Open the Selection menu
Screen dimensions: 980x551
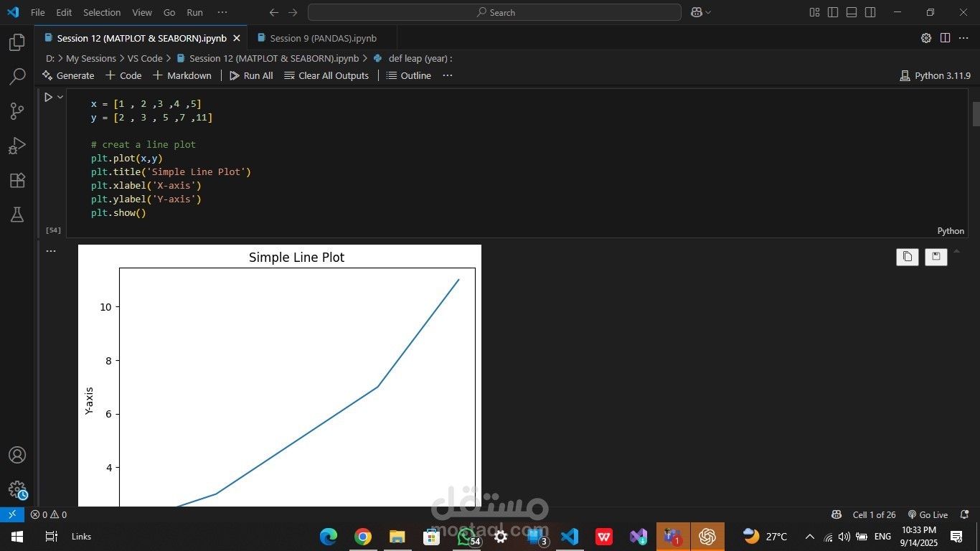coord(102,12)
